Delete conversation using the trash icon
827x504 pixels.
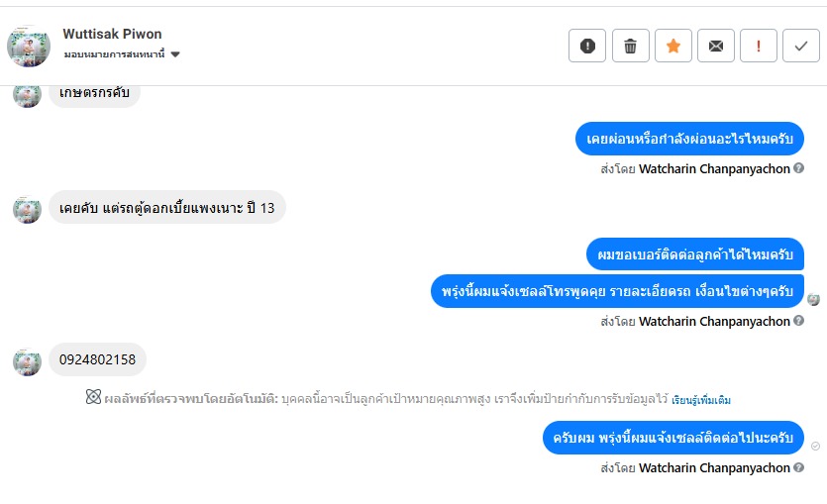pyautogui.click(x=630, y=46)
